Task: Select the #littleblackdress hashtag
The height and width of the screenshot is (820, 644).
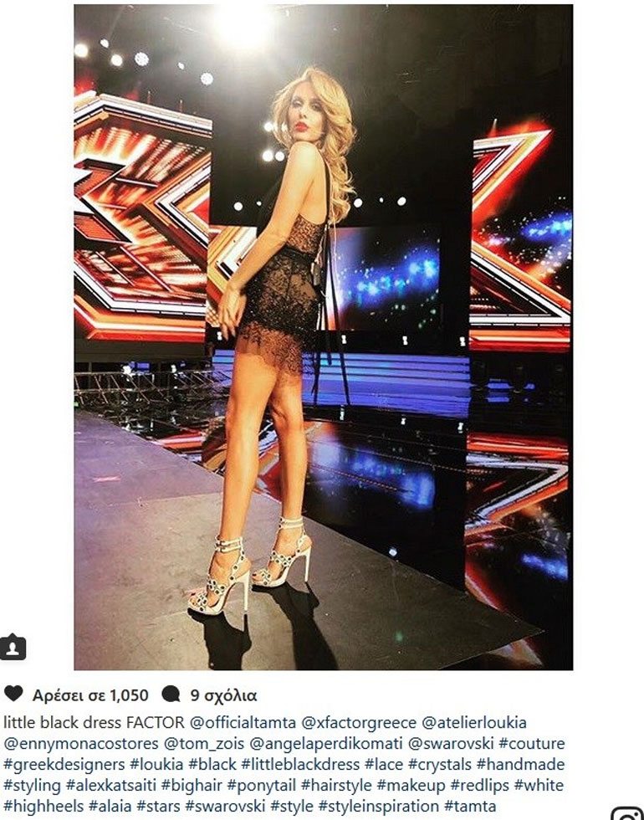Action: click(300, 765)
